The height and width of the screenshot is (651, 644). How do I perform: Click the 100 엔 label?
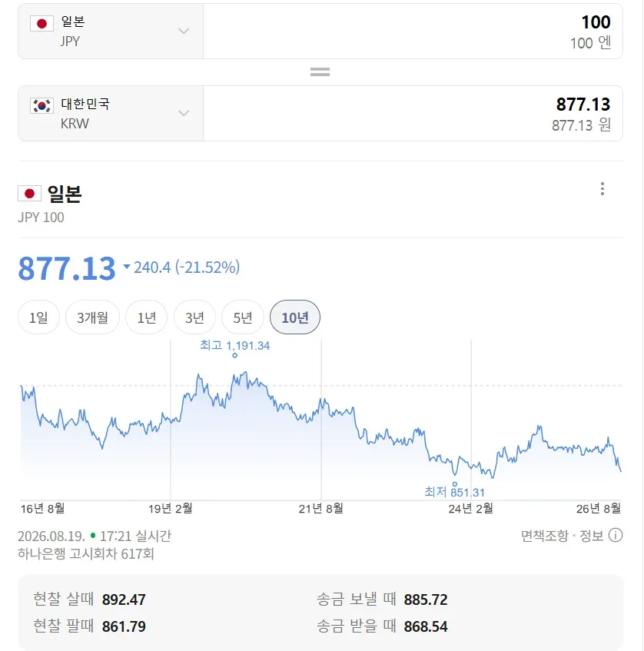(590, 43)
